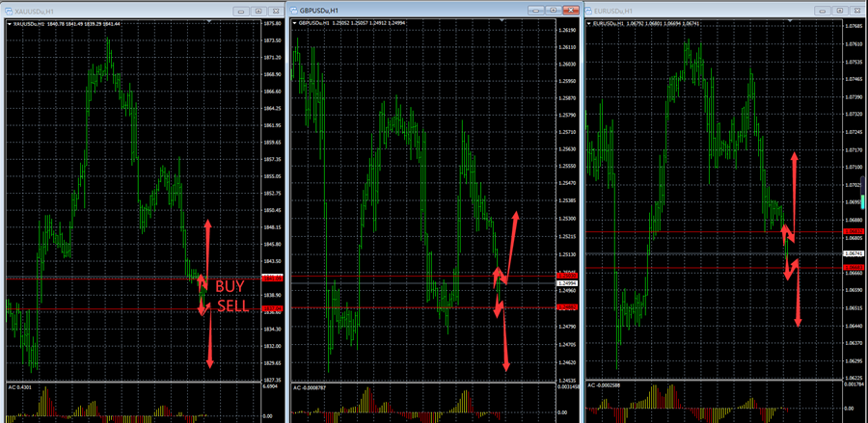Maximize the XAUUSD chart window
Viewport: 868px width, 423px height.
257,10
